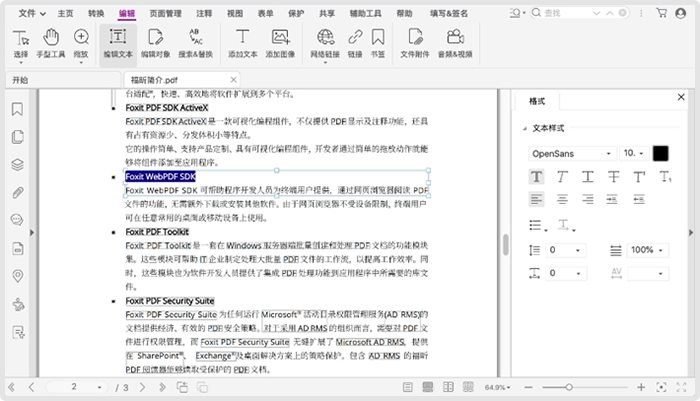Screen dimensions: 700x401
Task: Click the zoom out minus button
Action: 529,387
